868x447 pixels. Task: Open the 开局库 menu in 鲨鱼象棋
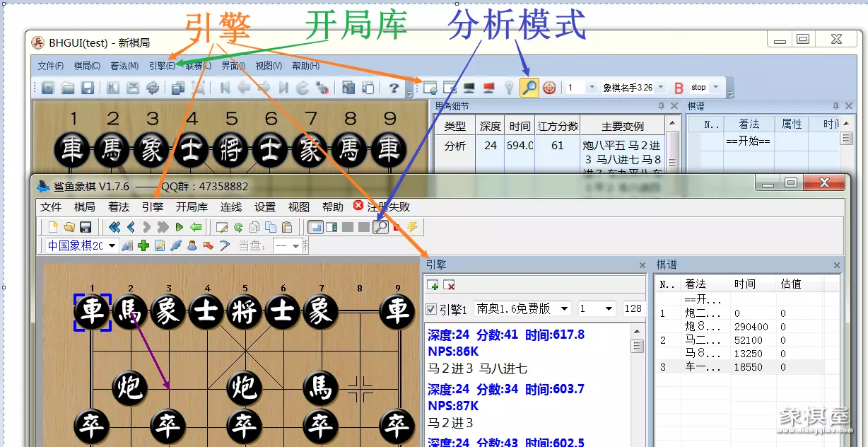click(192, 207)
